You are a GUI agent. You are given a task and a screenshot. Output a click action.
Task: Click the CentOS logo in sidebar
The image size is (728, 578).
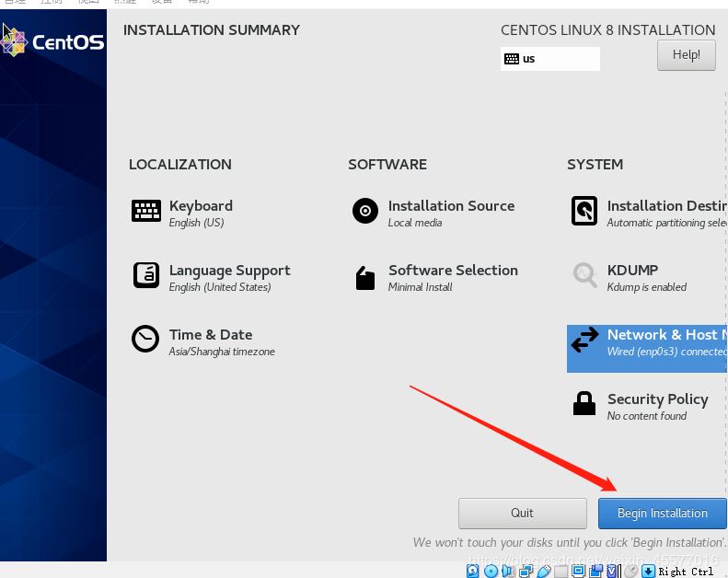pyautogui.click(x=52, y=42)
